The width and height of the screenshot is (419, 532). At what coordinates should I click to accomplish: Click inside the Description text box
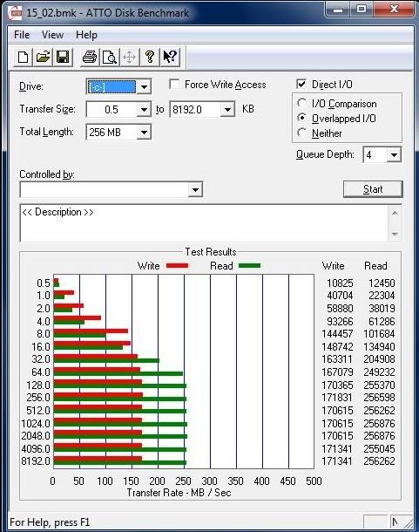[x=203, y=223]
